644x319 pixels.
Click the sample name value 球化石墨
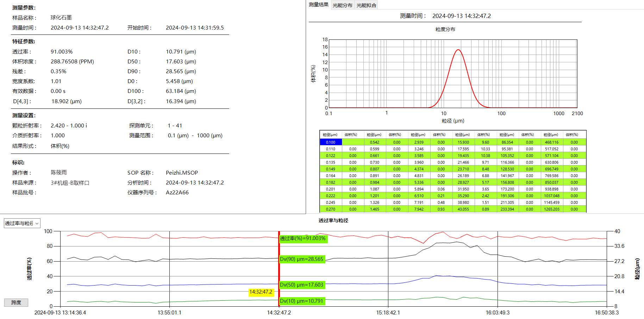[61, 18]
